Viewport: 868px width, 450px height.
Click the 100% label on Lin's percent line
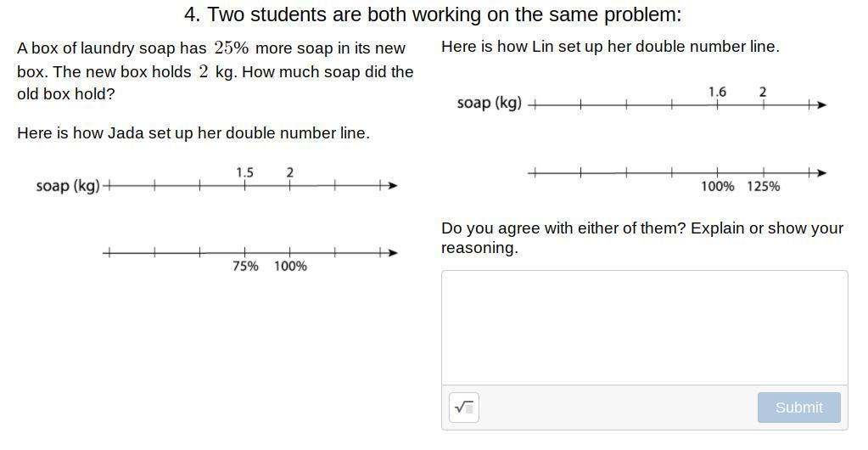coord(717,186)
